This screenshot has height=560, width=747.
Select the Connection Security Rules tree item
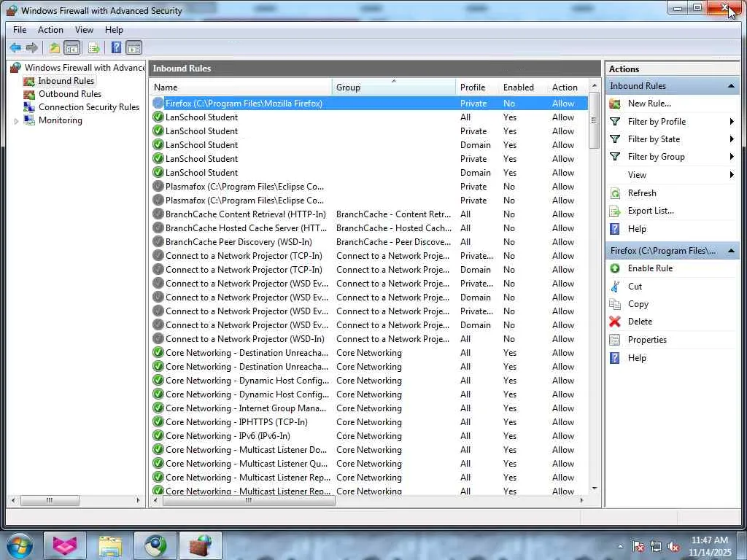[x=89, y=107]
